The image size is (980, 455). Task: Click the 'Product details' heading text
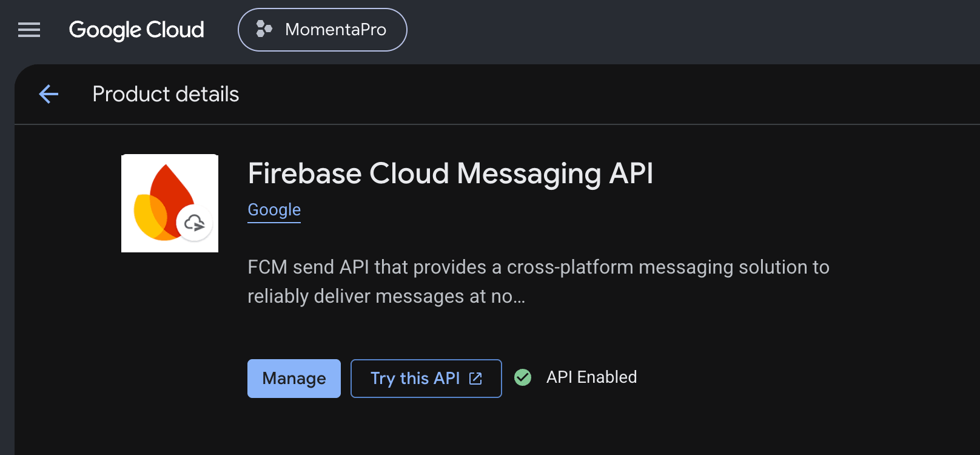click(166, 94)
